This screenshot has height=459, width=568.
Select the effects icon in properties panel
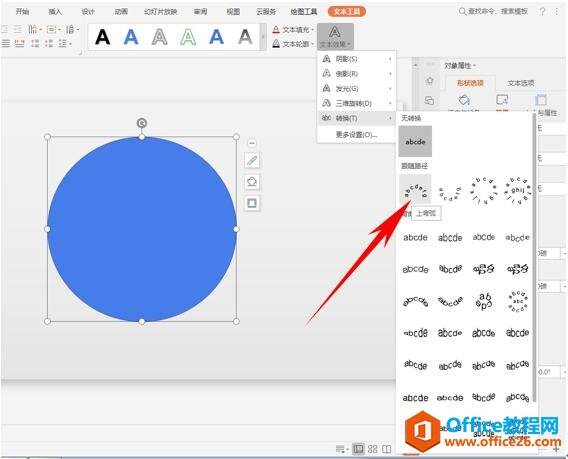click(x=502, y=100)
